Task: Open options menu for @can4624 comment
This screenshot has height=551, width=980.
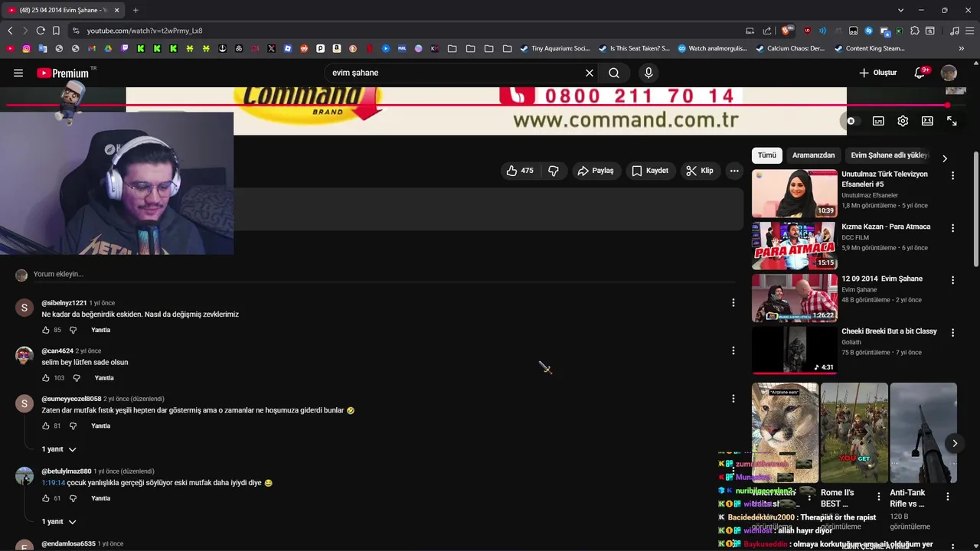Action: [x=733, y=350]
